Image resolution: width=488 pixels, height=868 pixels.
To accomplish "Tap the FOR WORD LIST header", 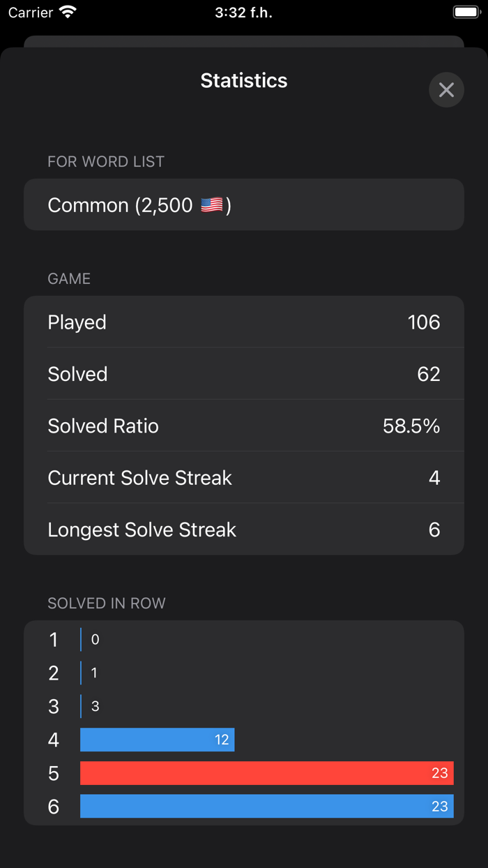I will (106, 162).
